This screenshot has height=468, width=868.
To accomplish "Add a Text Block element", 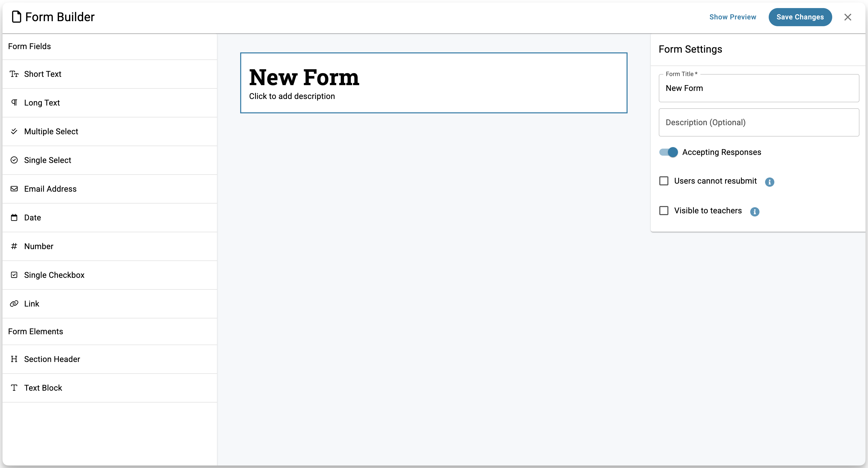I will pyautogui.click(x=43, y=388).
